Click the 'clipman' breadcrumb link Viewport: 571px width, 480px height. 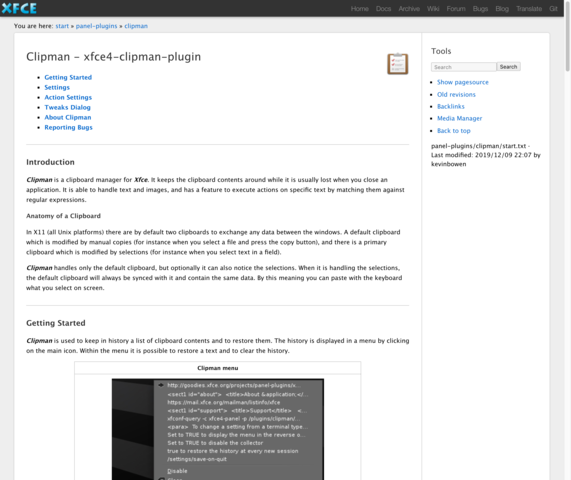click(x=136, y=26)
